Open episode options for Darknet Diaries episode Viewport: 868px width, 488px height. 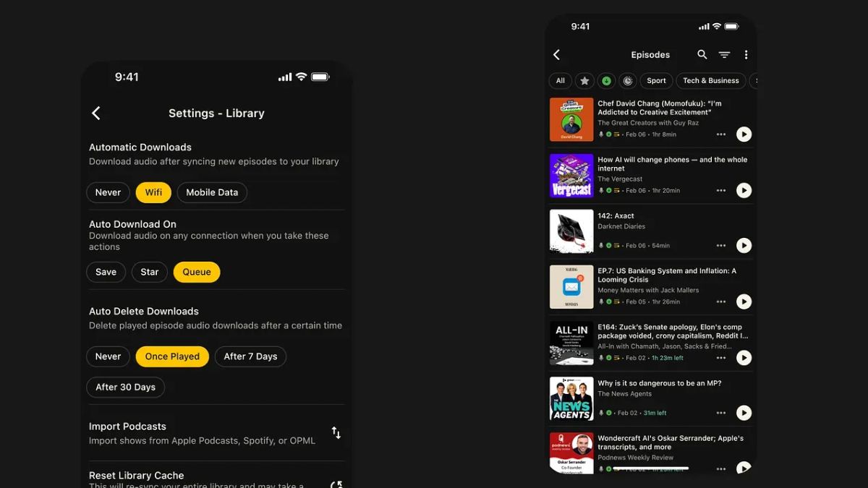click(x=721, y=245)
